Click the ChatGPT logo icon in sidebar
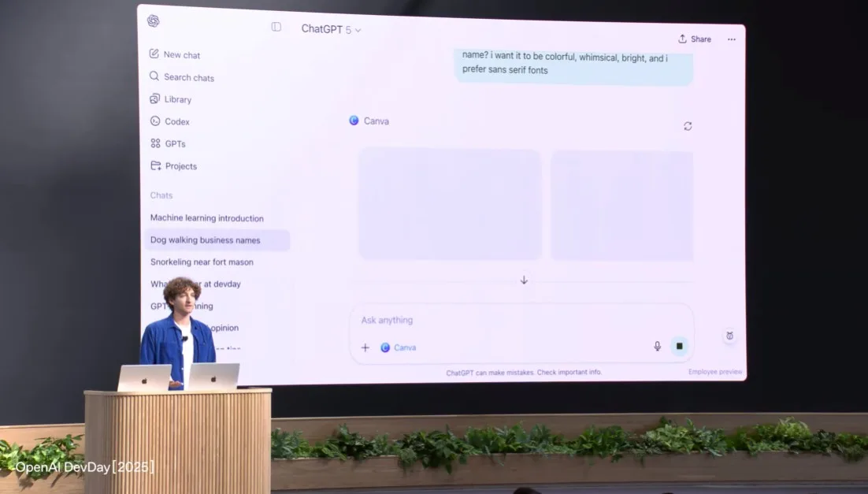 coord(153,21)
